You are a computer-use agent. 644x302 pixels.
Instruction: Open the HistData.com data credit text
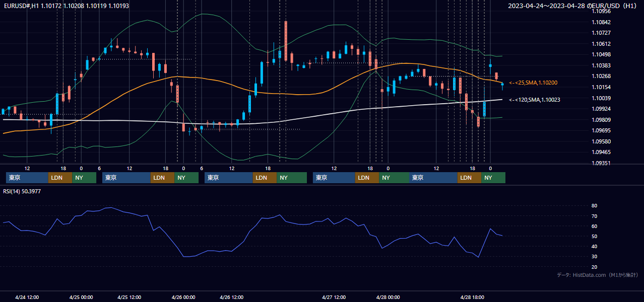tap(598, 275)
